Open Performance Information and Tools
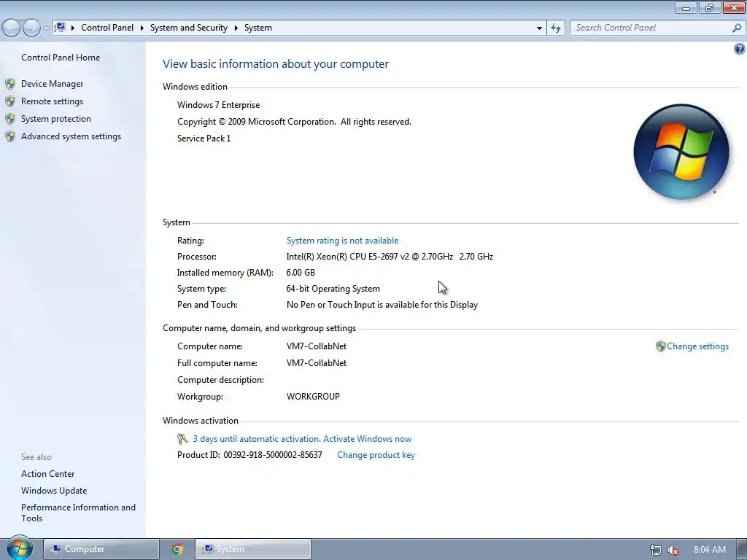Screen dimensions: 747x560 click(x=78, y=513)
